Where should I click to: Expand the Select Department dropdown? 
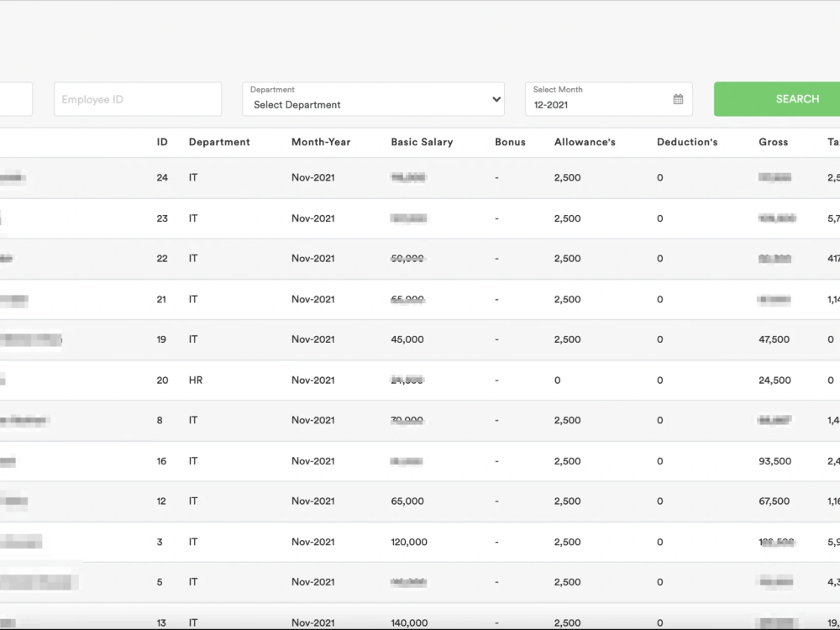[374, 99]
